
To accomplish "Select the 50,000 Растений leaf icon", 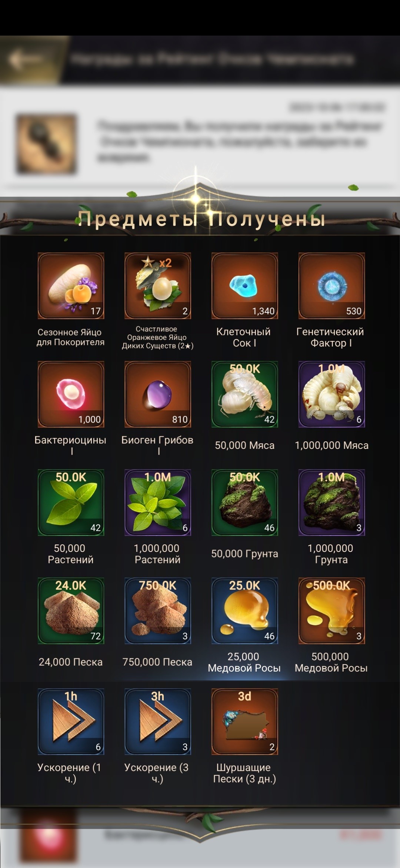I will pyautogui.click(x=71, y=502).
